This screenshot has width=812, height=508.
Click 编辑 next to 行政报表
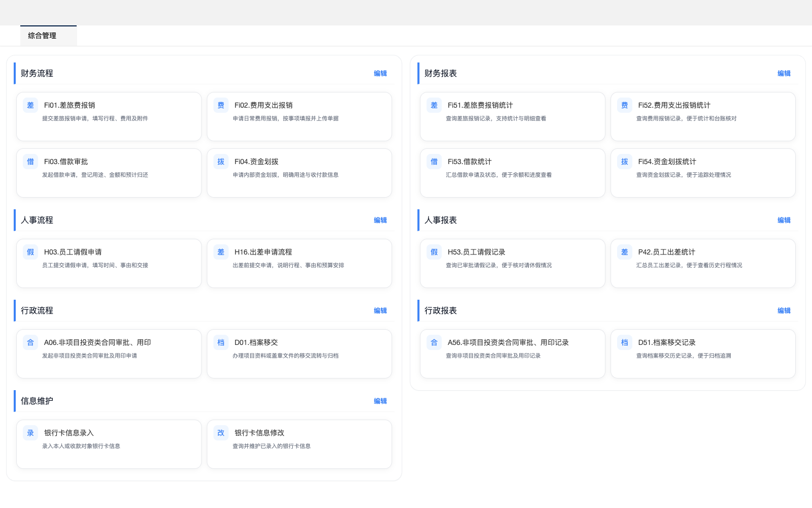tap(784, 310)
